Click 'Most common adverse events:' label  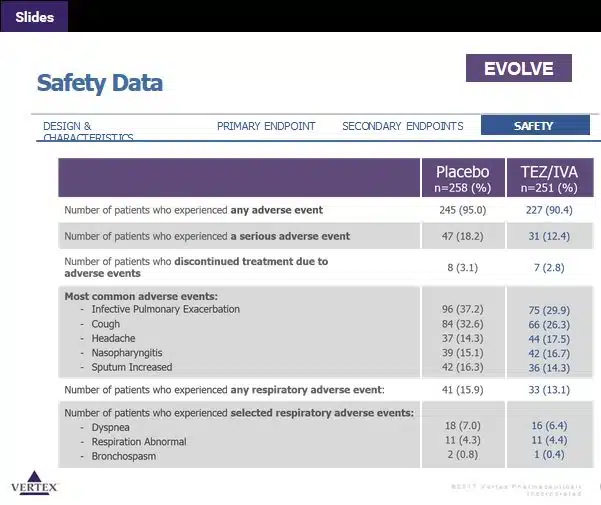tap(141, 296)
